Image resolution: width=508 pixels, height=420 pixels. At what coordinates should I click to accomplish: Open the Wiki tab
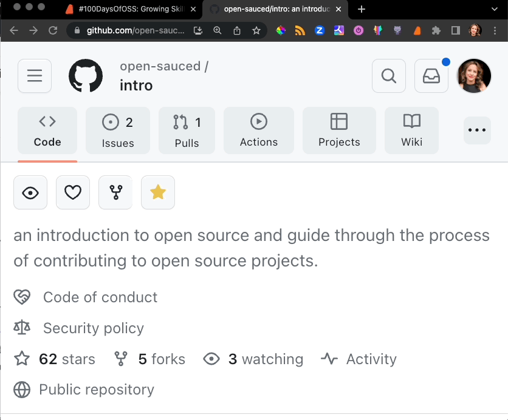[411, 130]
